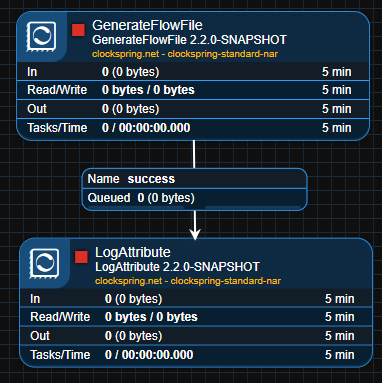
Task: Click the Tasks/Time row of GenerateFlowFile
Action: [193, 128]
